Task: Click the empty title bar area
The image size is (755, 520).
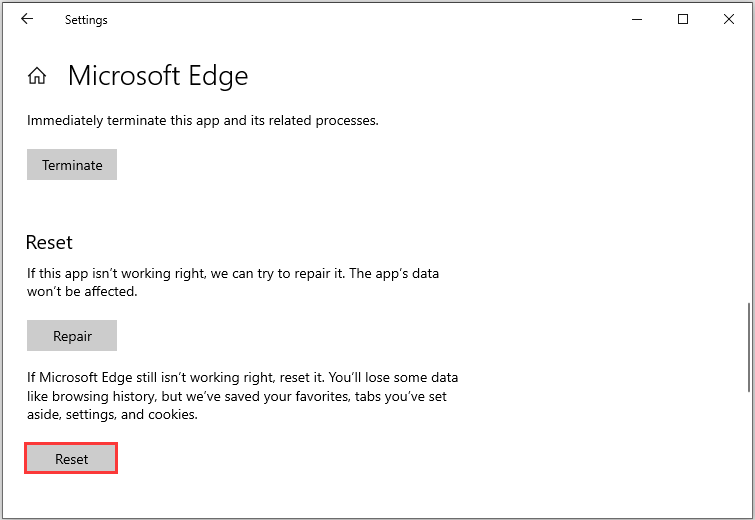Action: click(350, 19)
